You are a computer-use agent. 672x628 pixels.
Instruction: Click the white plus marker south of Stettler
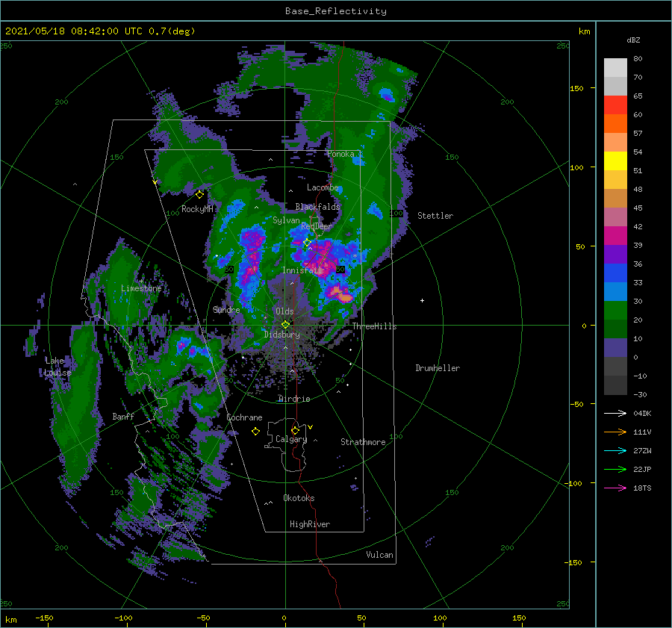pos(422,300)
